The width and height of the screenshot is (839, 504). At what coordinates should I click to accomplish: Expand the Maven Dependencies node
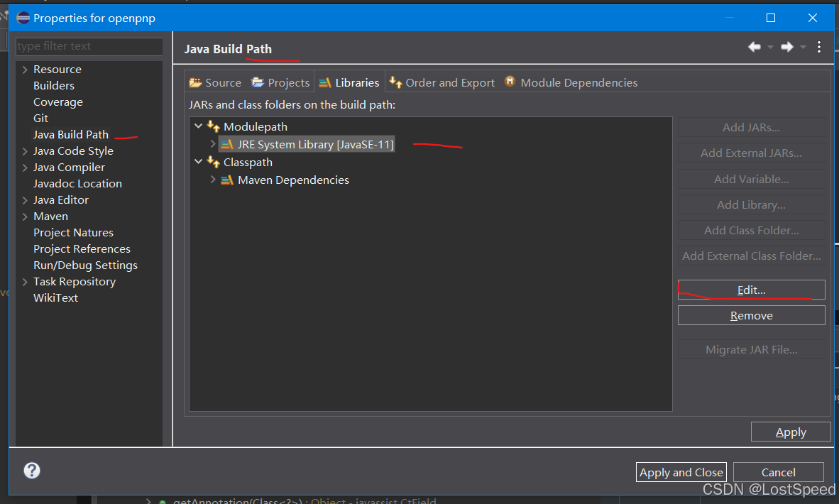click(213, 180)
